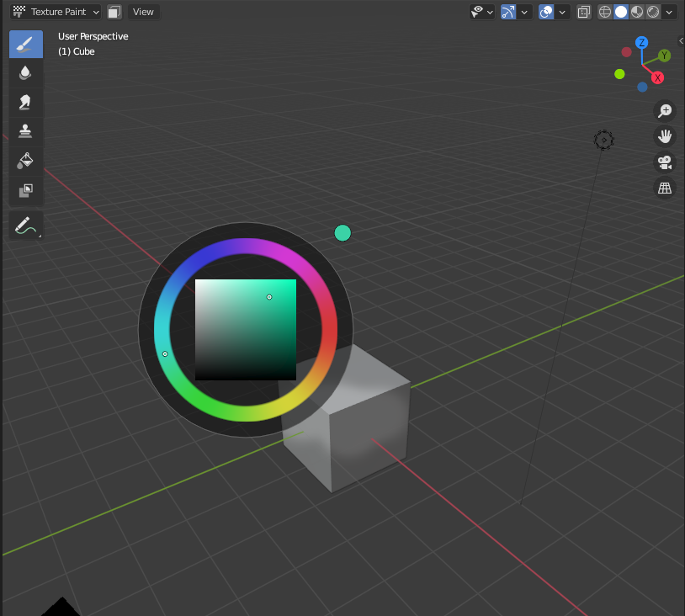
Task: Click the Zoom magnifier in the viewport sidebar
Action: point(665,110)
